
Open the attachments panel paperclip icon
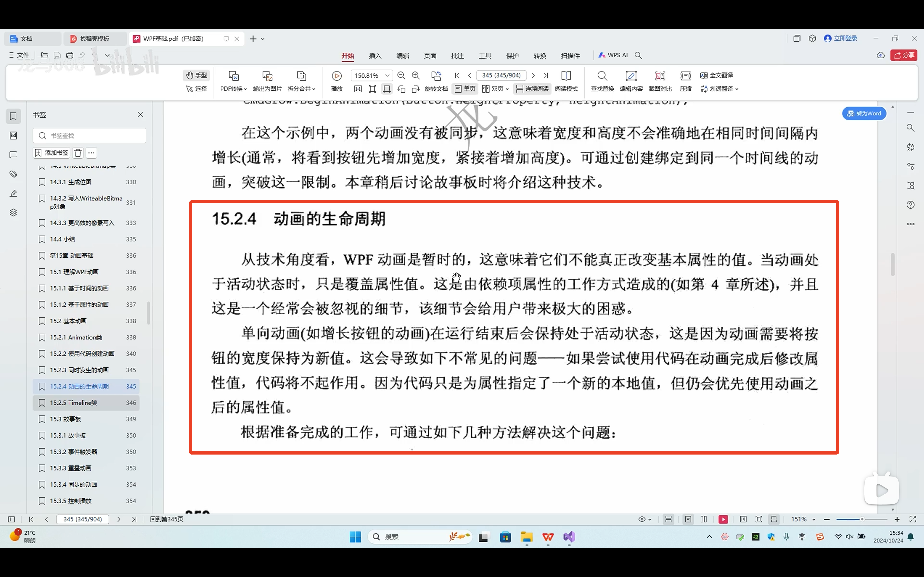[x=13, y=174]
